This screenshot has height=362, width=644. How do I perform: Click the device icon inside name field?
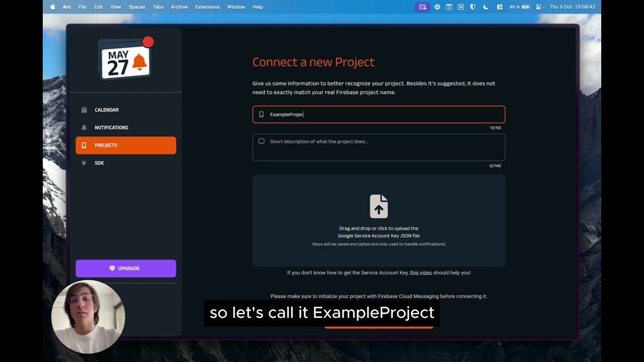(x=261, y=114)
